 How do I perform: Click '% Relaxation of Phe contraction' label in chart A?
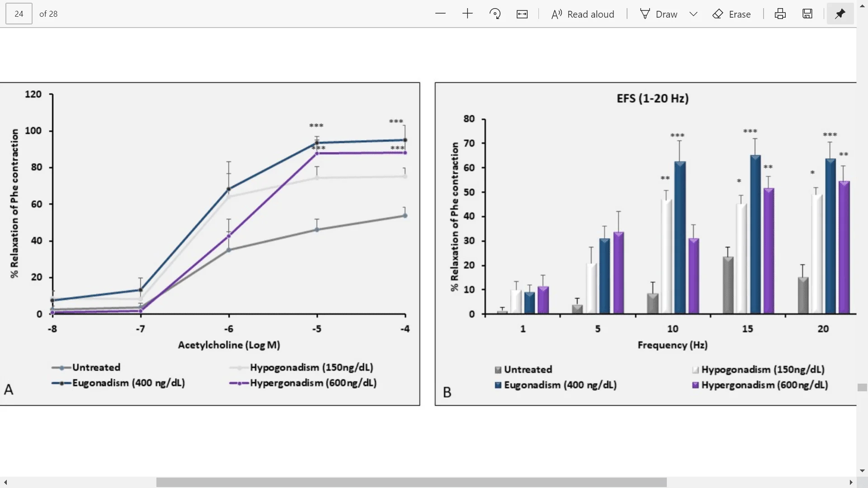click(14, 203)
